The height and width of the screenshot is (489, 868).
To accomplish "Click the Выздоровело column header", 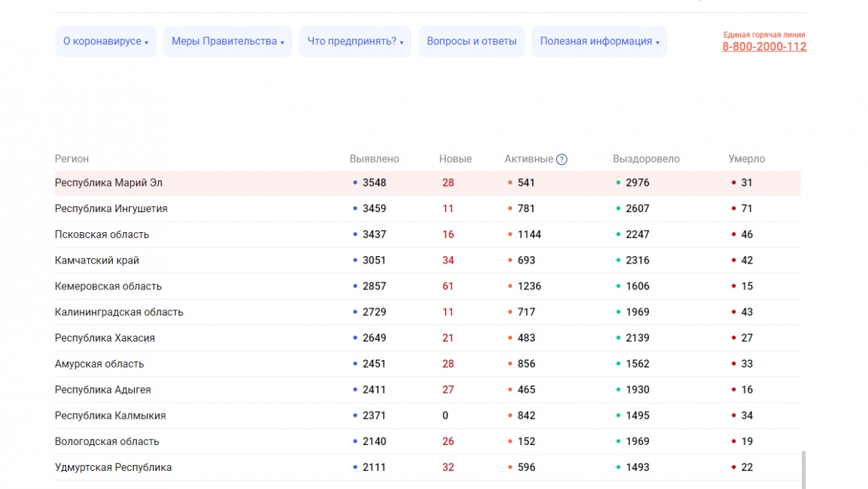I will (646, 159).
